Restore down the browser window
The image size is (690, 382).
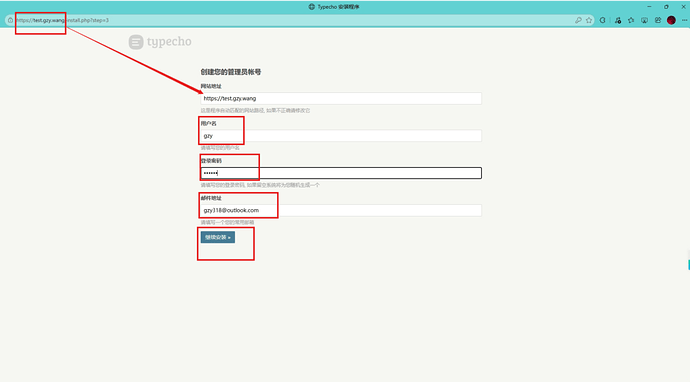coord(666,7)
